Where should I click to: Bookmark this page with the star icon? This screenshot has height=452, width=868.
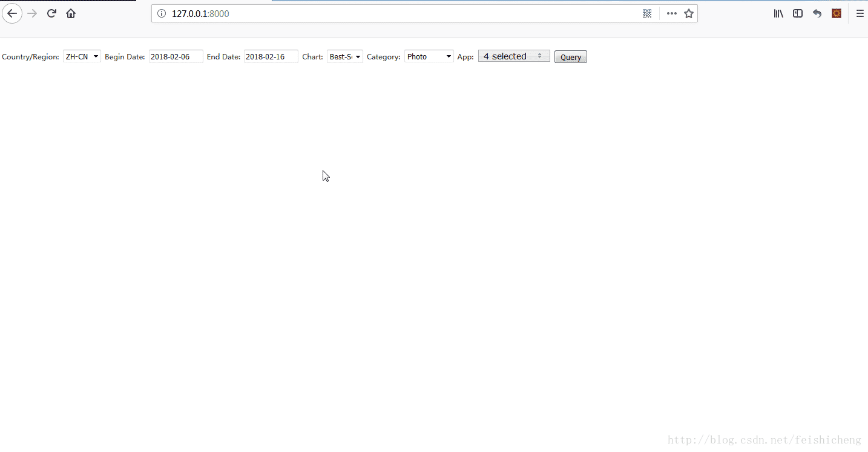pos(689,13)
